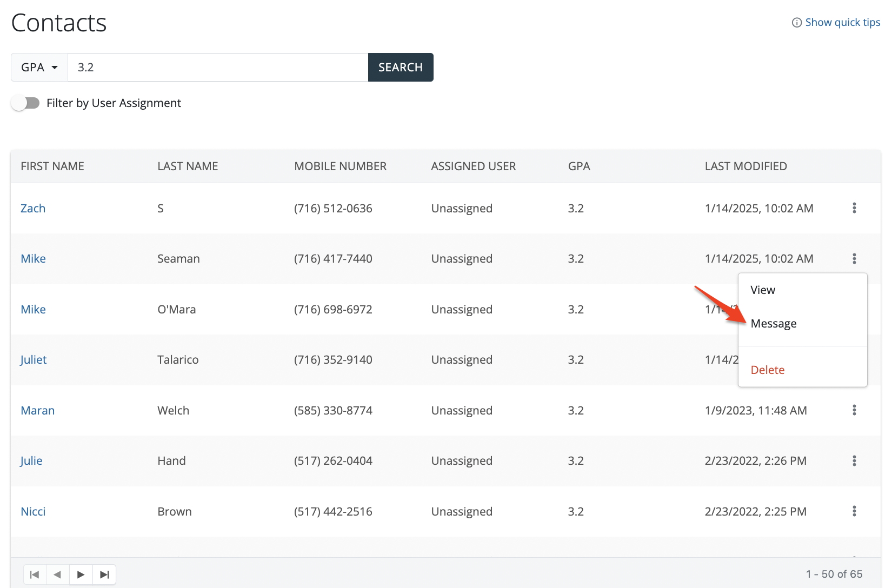The width and height of the screenshot is (892, 588).
Task: Expand the GPA search field dropdown
Action: click(x=39, y=68)
